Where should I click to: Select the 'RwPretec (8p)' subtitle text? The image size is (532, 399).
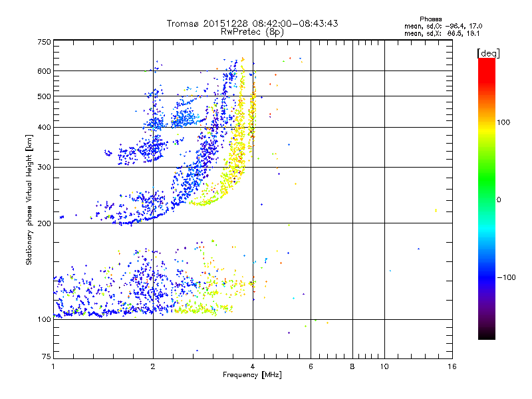click(252, 32)
